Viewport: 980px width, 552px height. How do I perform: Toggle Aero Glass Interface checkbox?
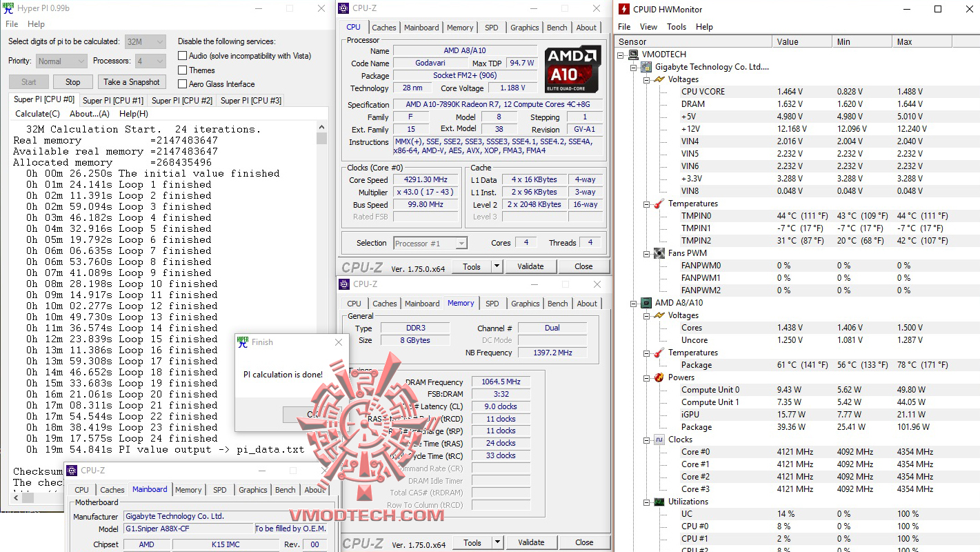(x=182, y=84)
